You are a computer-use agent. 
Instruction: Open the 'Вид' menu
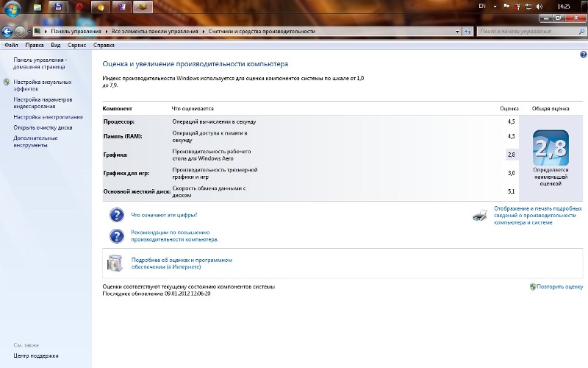[x=55, y=45]
